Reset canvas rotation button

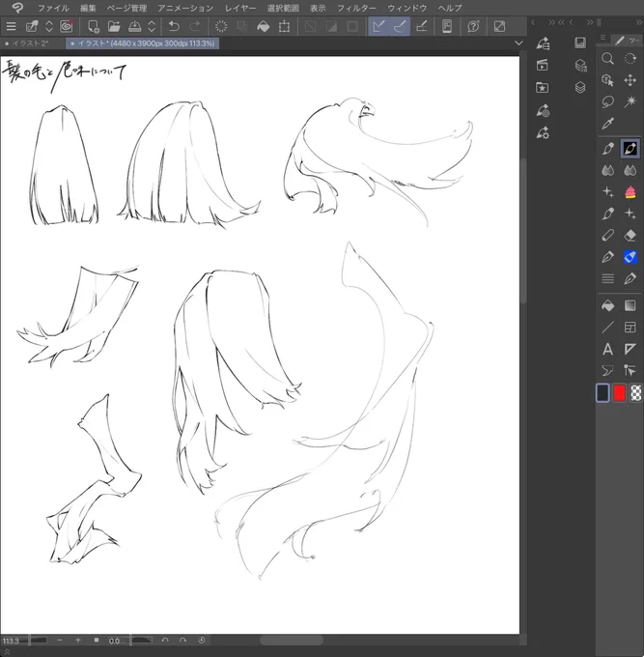[202, 641]
